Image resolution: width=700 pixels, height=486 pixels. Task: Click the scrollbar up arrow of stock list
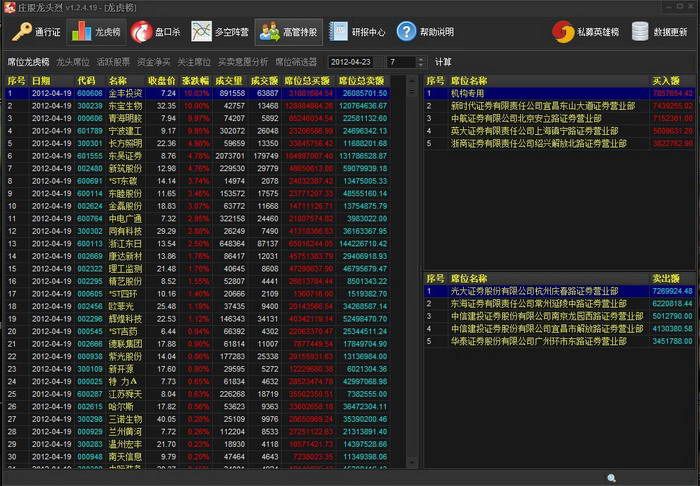[412, 80]
